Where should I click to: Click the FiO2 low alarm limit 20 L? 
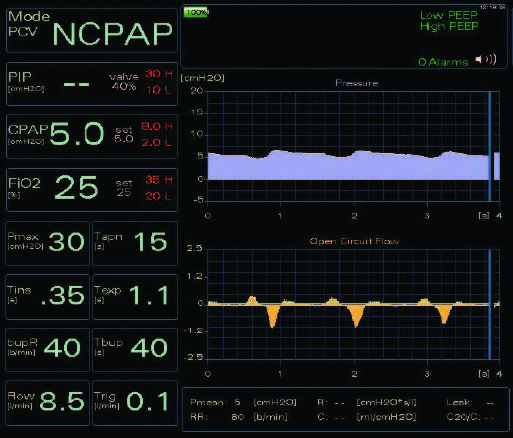click(158, 196)
